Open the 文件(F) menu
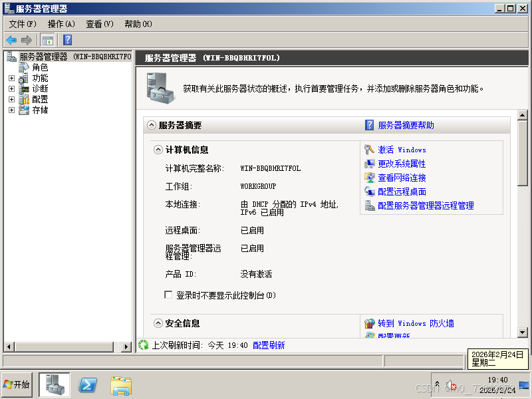This screenshot has width=532, height=399. tap(23, 24)
